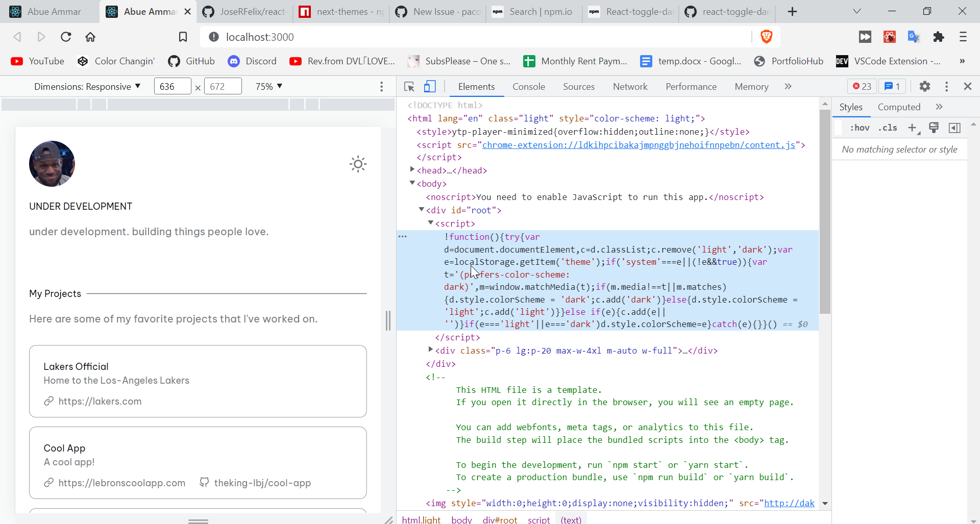The image size is (980, 524).
Task: Toggle device toolbar icon in DevTools
Action: click(430, 87)
